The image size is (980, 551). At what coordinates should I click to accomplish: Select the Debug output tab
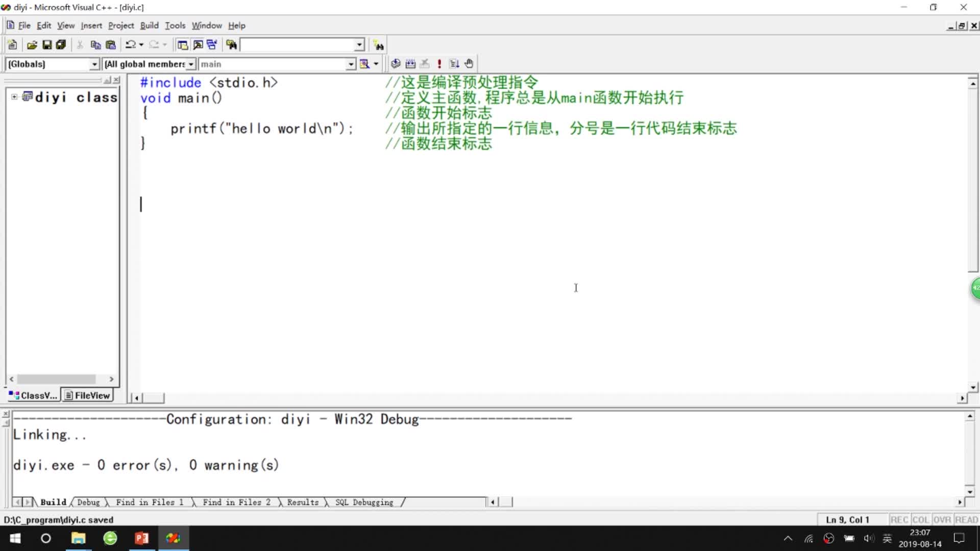[x=88, y=503]
